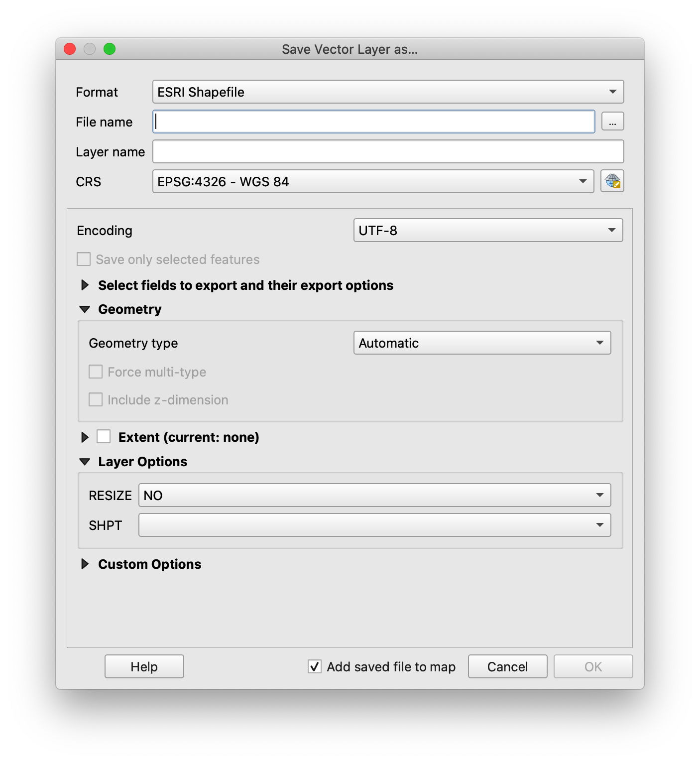The image size is (700, 763).
Task: Collapse the Layer Options section
Action: point(85,462)
